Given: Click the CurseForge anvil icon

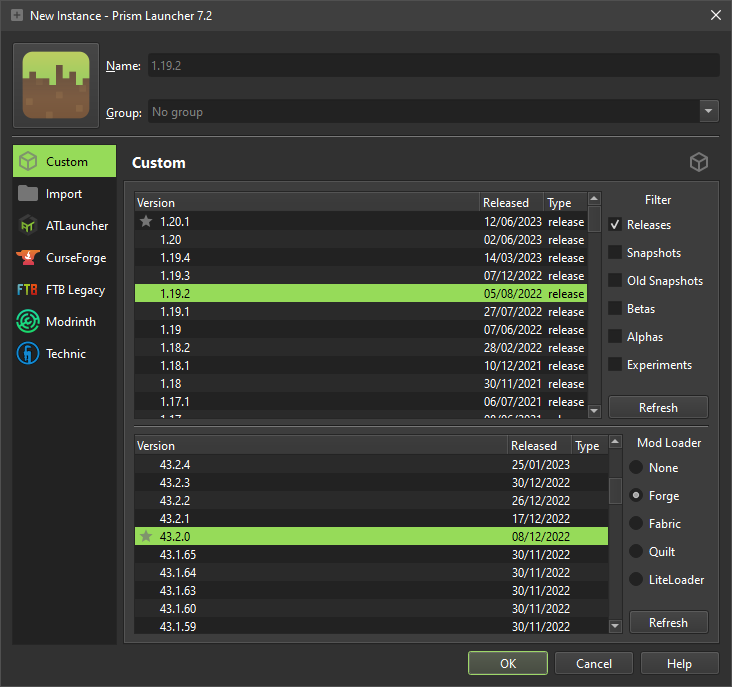Looking at the screenshot, I should (x=28, y=257).
